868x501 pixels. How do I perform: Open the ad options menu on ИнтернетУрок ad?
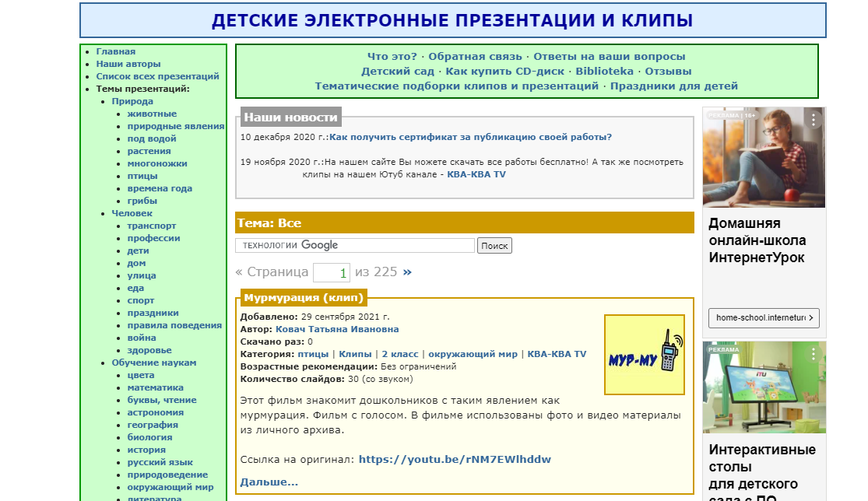click(814, 120)
